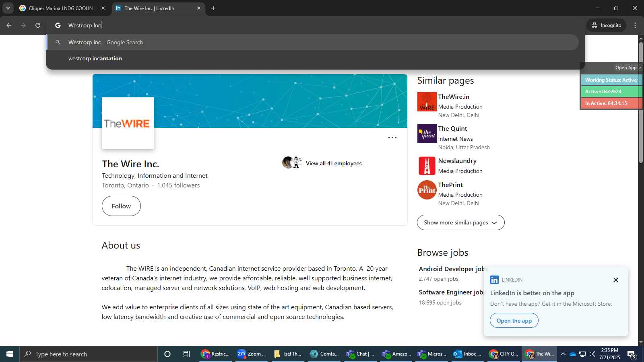644x362 pixels.
Task: Open Cortana circle icon on taskbar
Action: [x=167, y=354]
